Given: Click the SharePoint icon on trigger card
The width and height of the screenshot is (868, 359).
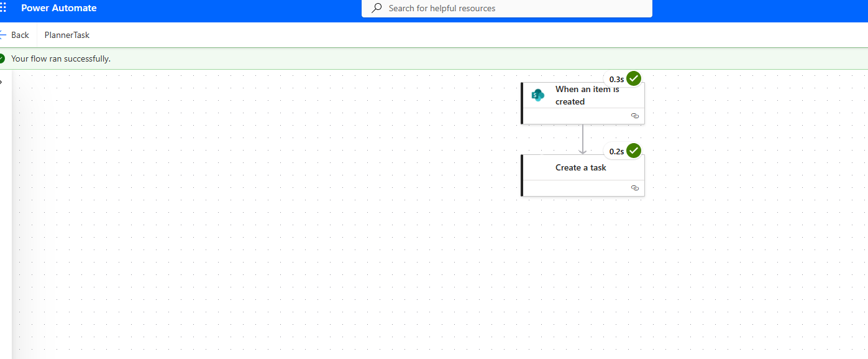Looking at the screenshot, I should (x=538, y=95).
